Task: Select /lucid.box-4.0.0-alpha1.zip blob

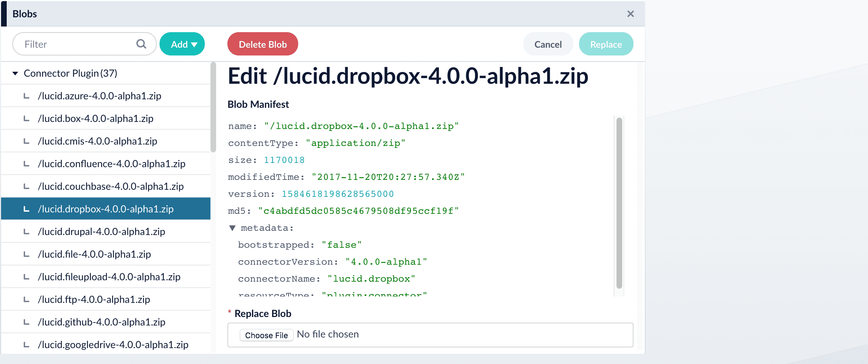Action: click(x=106, y=118)
